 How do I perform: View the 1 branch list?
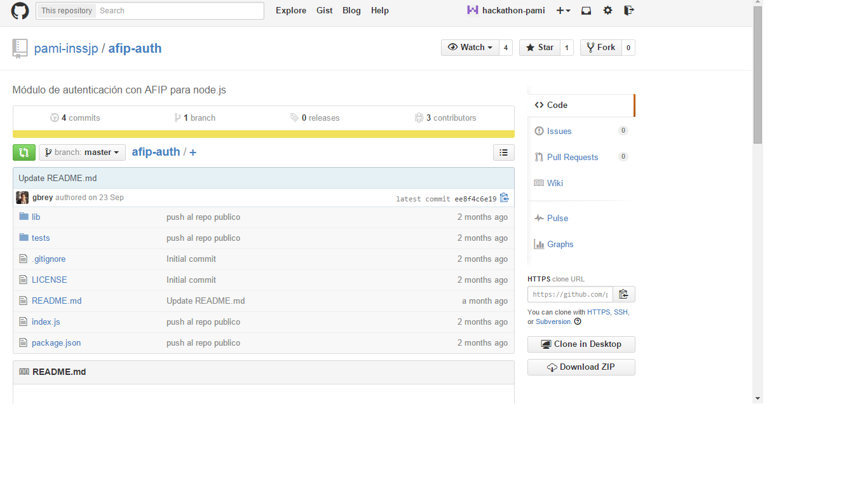[x=194, y=118]
